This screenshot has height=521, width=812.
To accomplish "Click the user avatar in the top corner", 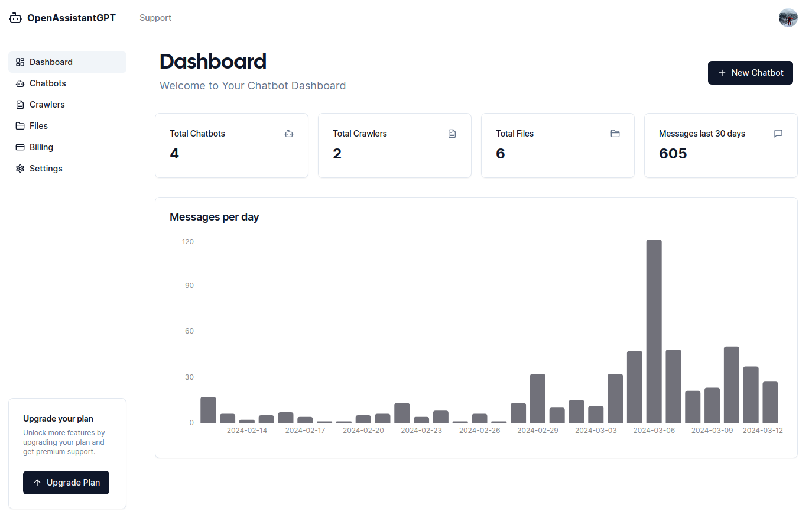I will (x=788, y=18).
